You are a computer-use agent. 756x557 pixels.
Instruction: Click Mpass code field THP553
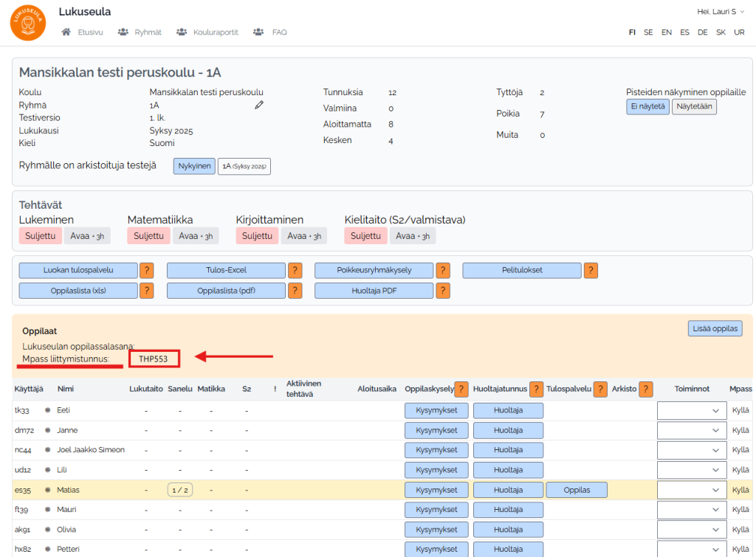click(154, 359)
